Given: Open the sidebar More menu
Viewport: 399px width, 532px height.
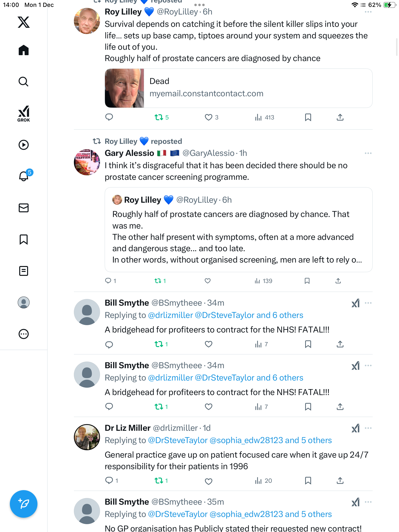Looking at the screenshot, I should click(24, 334).
